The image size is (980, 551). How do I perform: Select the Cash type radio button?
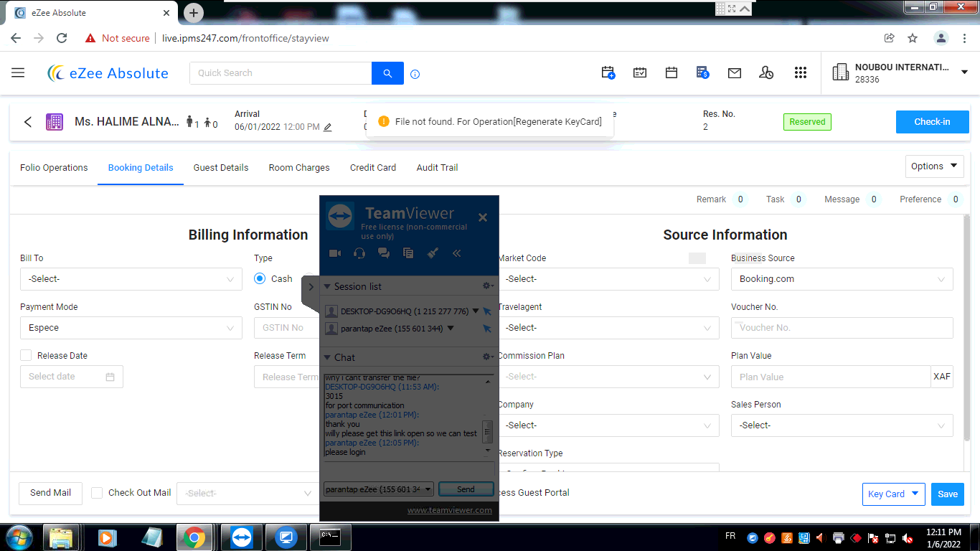[260, 278]
